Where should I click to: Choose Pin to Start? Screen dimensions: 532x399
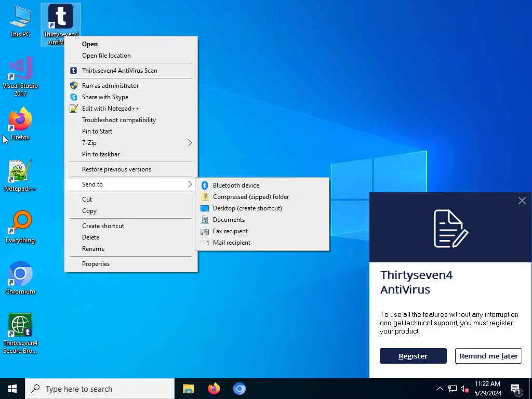pos(131,131)
